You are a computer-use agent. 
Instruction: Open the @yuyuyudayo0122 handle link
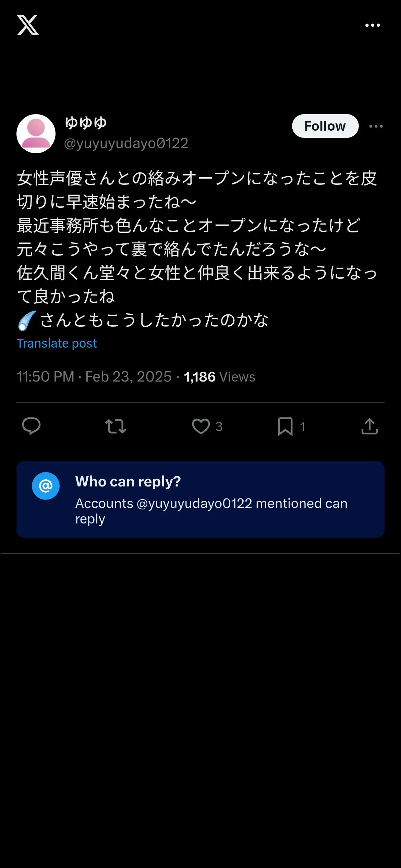pyautogui.click(x=126, y=143)
